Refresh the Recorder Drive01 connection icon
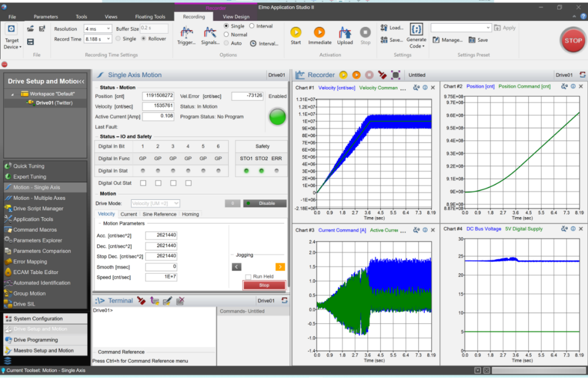 point(582,75)
